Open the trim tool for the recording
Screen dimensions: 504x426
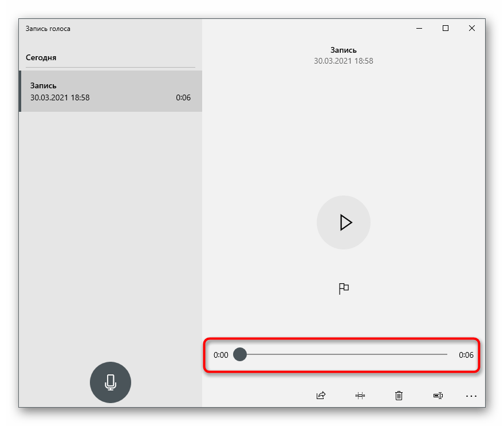[x=360, y=395]
